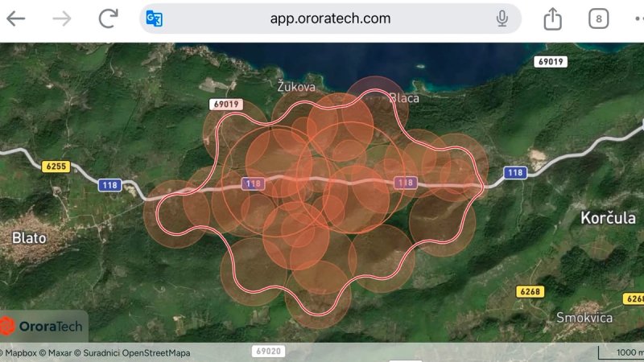This screenshot has height=362, width=644.
Task: Click the Smokvica village label
Action: pyautogui.click(x=584, y=317)
